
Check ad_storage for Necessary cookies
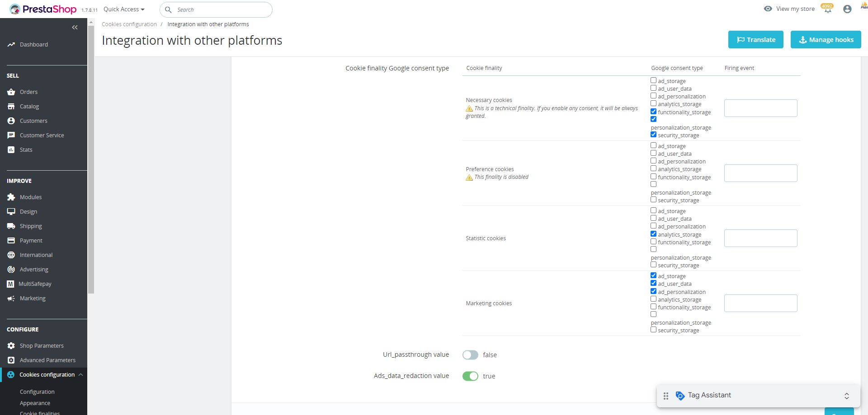click(653, 80)
